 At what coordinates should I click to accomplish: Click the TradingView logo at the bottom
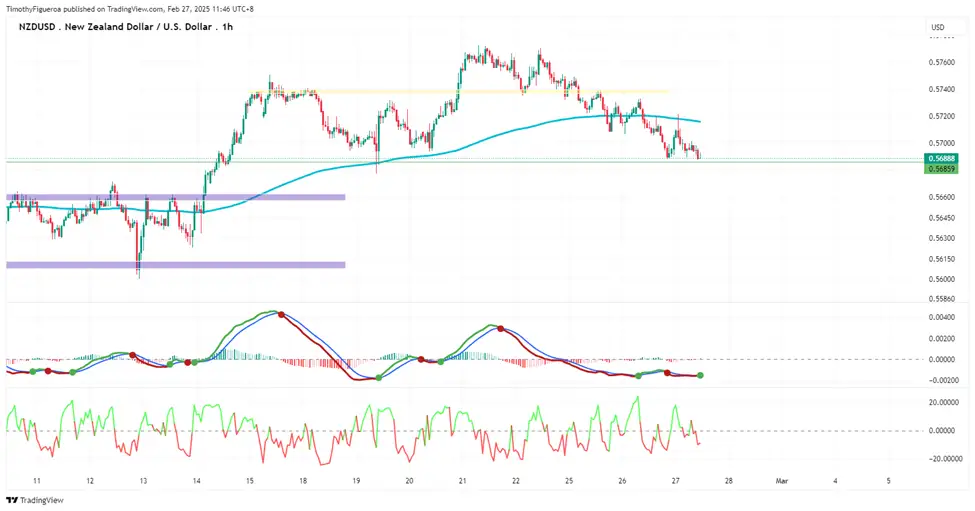(35, 500)
